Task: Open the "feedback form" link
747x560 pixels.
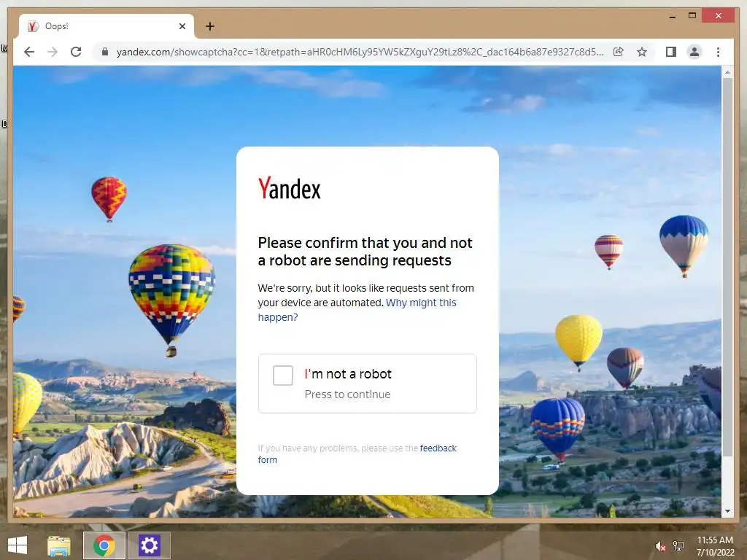Action: click(x=357, y=454)
